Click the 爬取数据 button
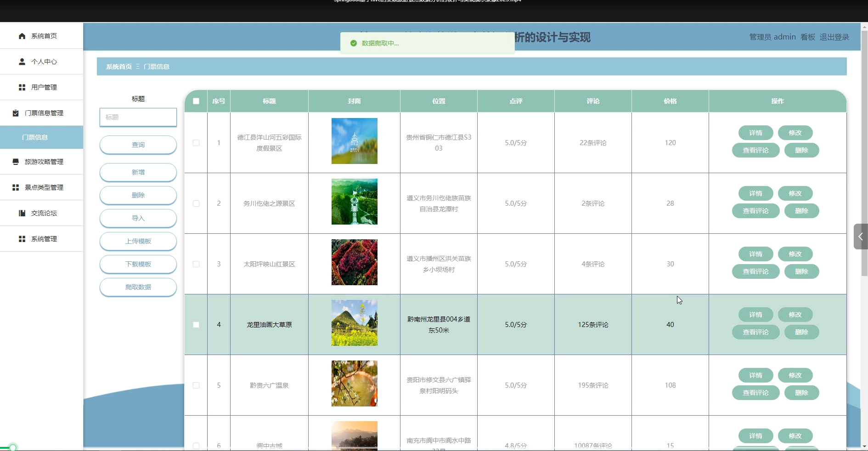868x451 pixels. pos(138,287)
